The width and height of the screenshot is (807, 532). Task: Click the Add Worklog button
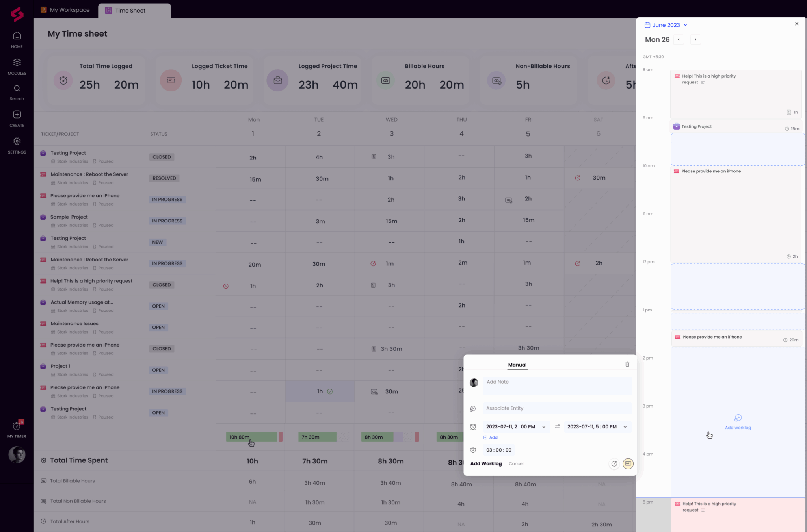(x=486, y=463)
